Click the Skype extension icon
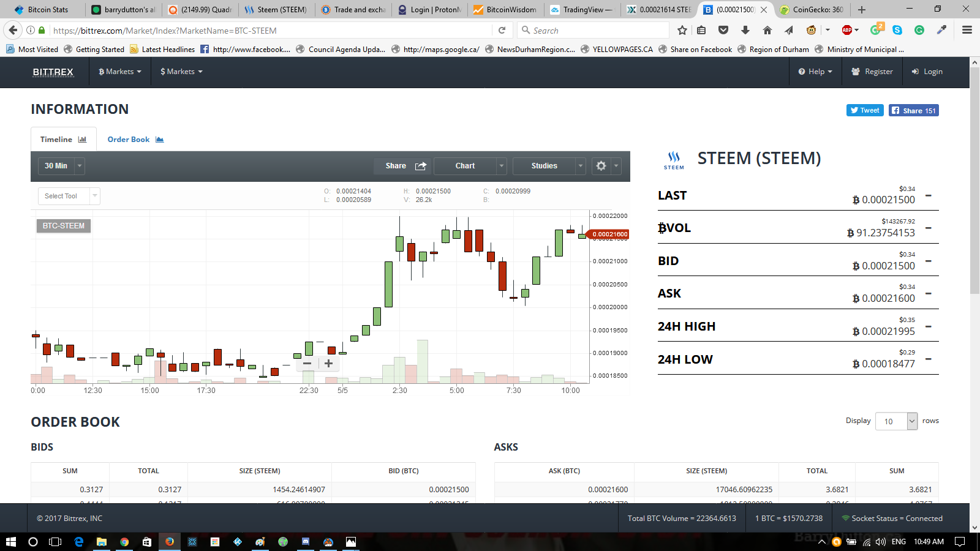Image resolution: width=980 pixels, height=551 pixels. (x=897, y=30)
